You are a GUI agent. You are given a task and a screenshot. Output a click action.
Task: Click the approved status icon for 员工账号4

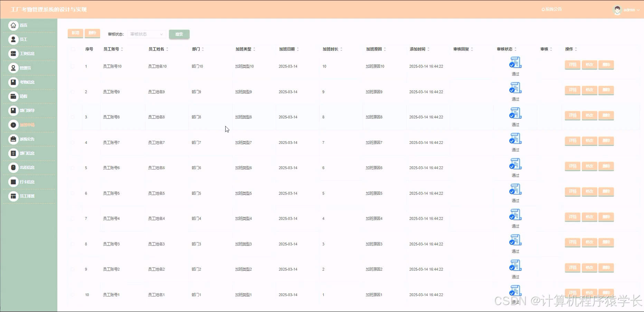515,215
